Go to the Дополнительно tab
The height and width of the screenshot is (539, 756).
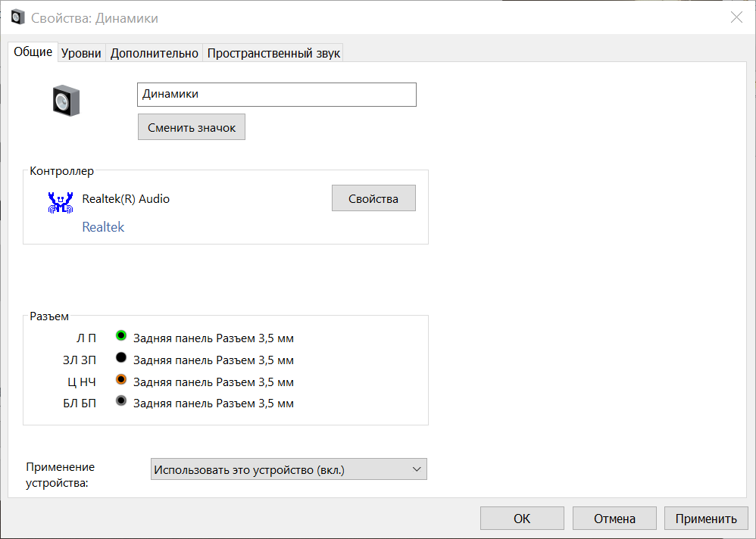point(154,53)
